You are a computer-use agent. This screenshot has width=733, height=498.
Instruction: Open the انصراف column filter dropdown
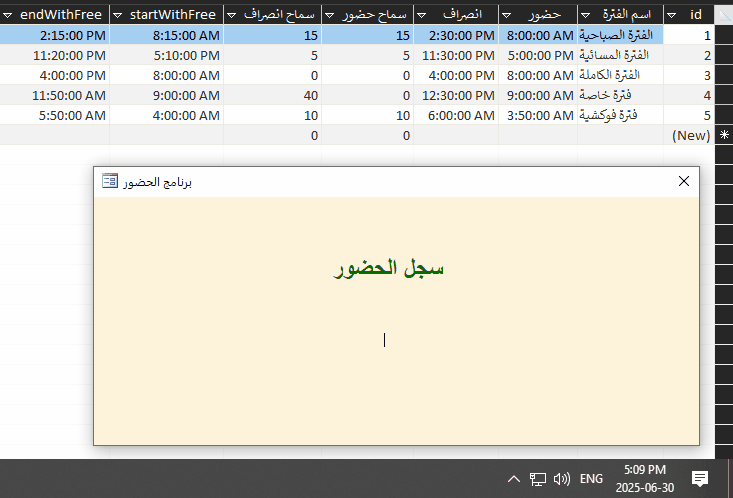421,15
